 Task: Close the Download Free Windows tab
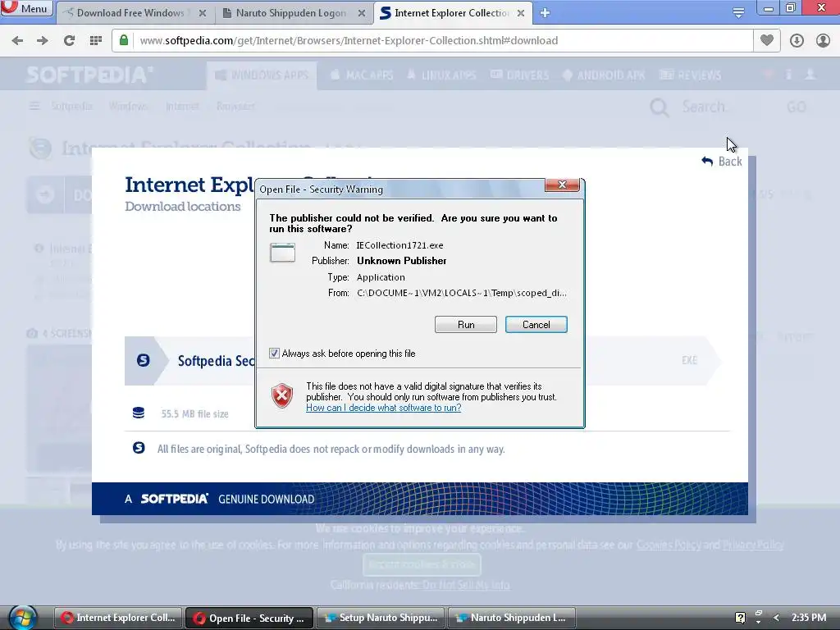tap(203, 13)
